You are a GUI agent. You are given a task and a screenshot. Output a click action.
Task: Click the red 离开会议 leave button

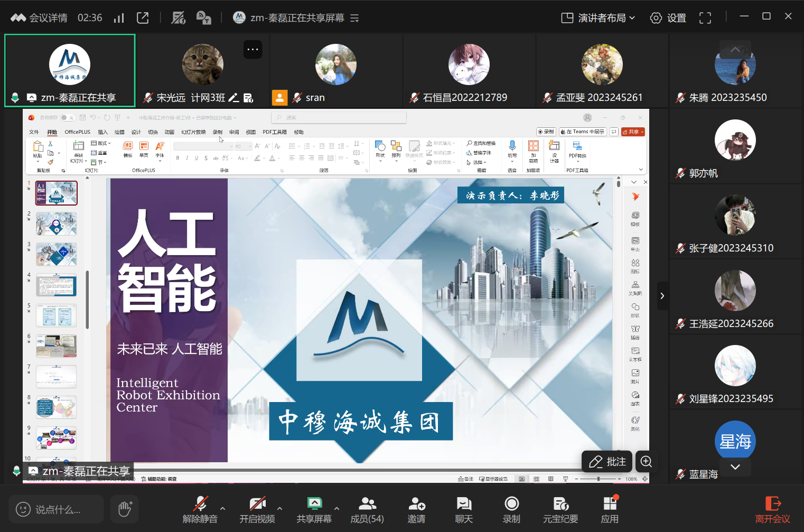[772, 509]
